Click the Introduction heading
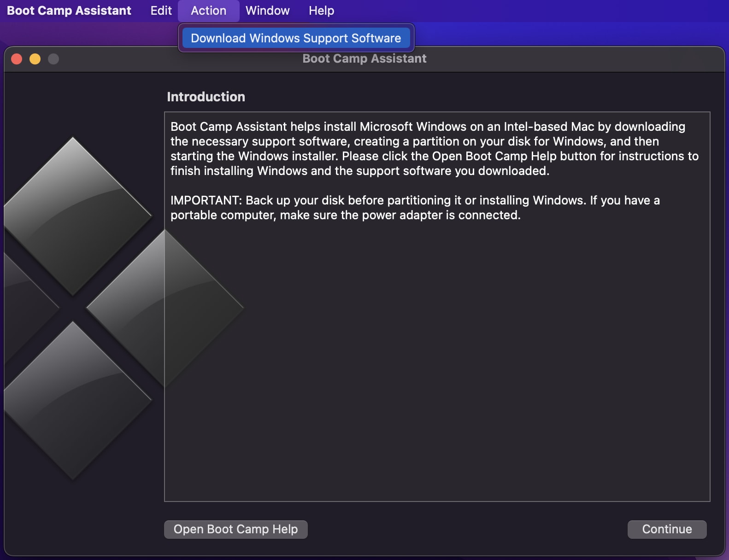 tap(206, 97)
